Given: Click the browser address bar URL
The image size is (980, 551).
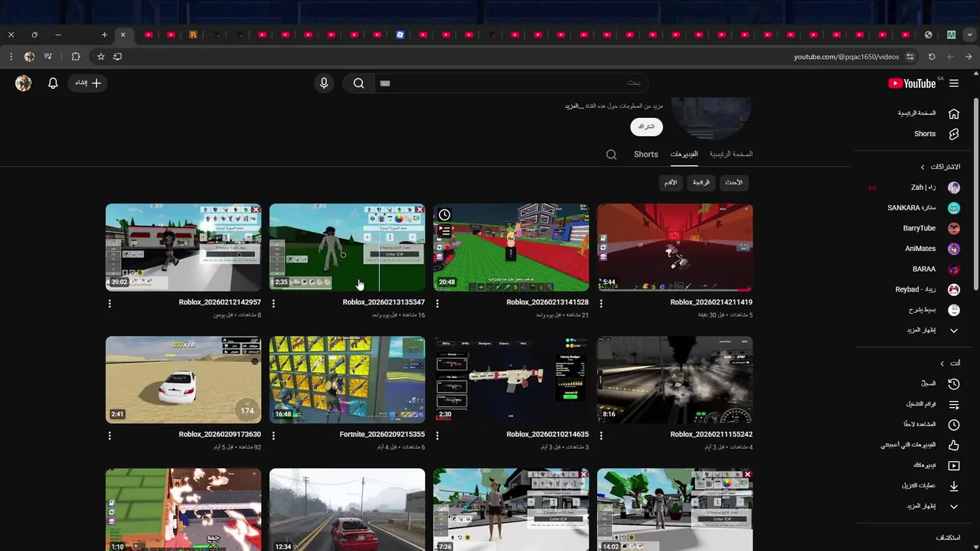Looking at the screenshot, I should (x=846, y=57).
